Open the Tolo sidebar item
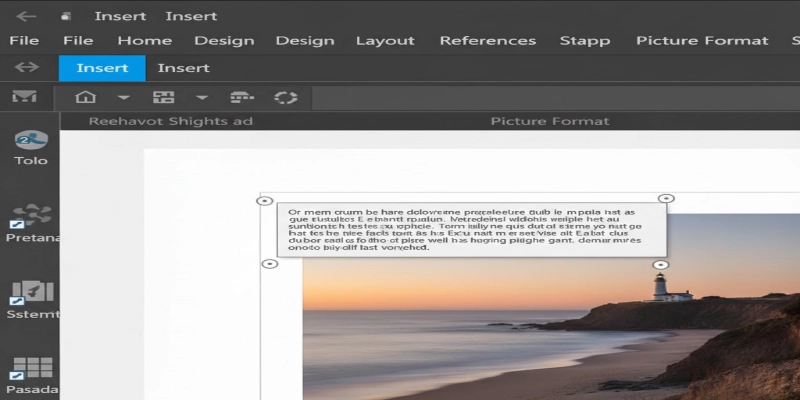This screenshot has height=400, width=800. coord(31,146)
